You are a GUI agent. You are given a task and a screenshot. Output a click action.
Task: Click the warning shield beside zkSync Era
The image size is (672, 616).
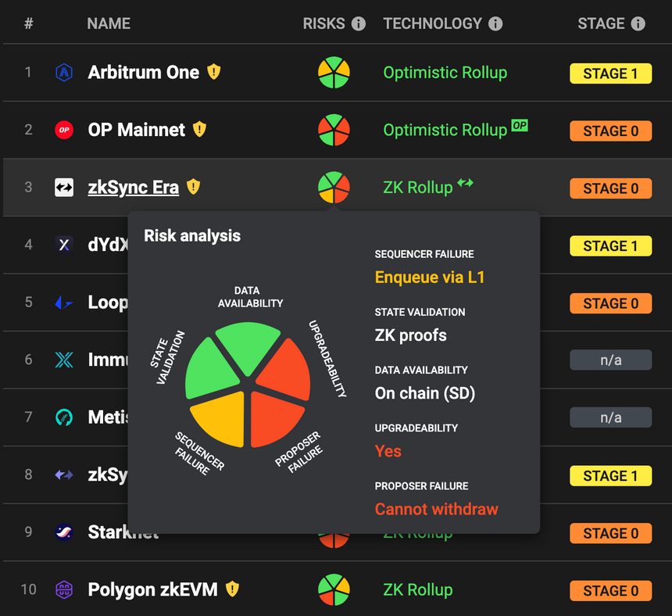[194, 187]
